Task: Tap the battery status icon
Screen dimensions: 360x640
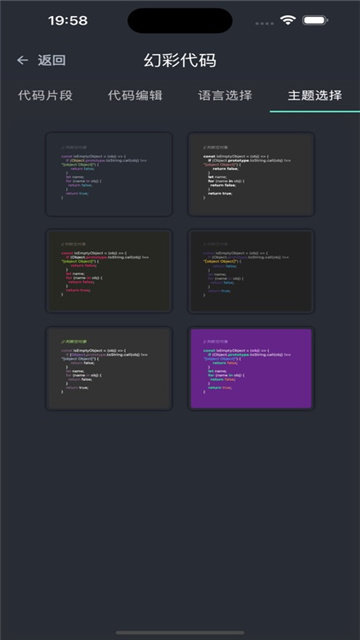Action: [x=315, y=20]
